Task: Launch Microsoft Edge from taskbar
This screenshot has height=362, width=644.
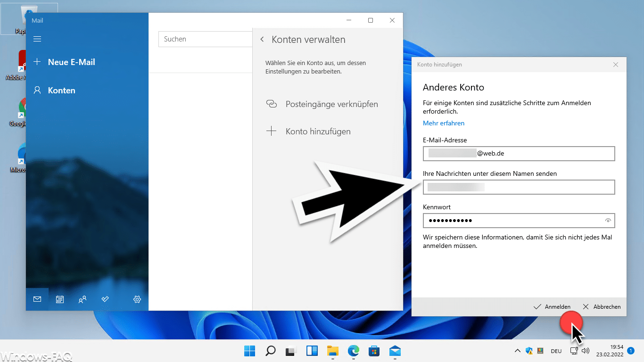Action: pyautogui.click(x=354, y=351)
